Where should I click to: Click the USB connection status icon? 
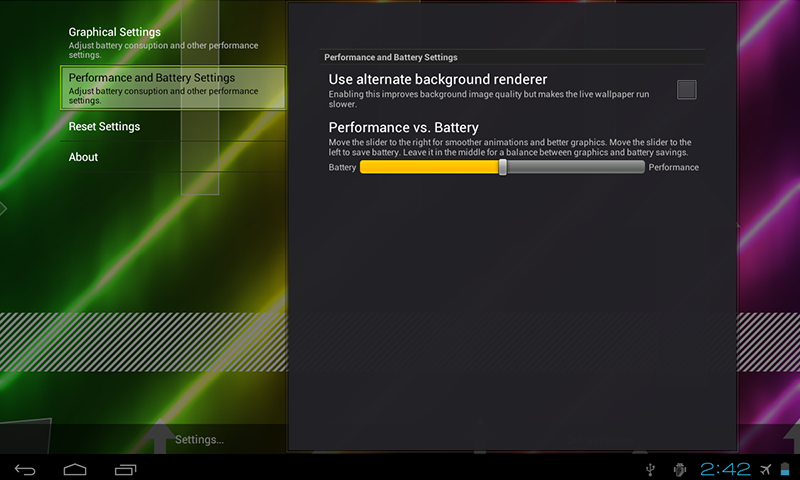pyautogui.click(x=650, y=469)
